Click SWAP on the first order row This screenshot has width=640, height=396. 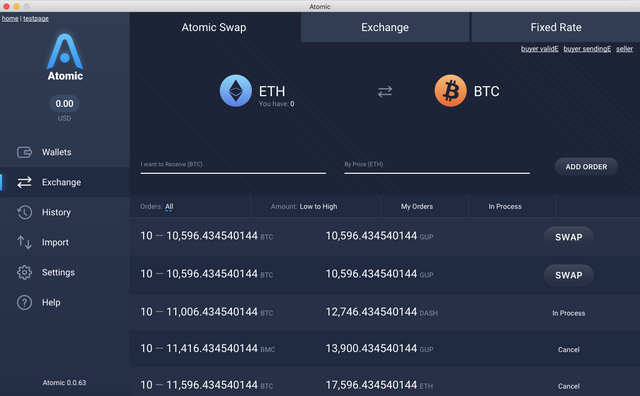(x=569, y=237)
